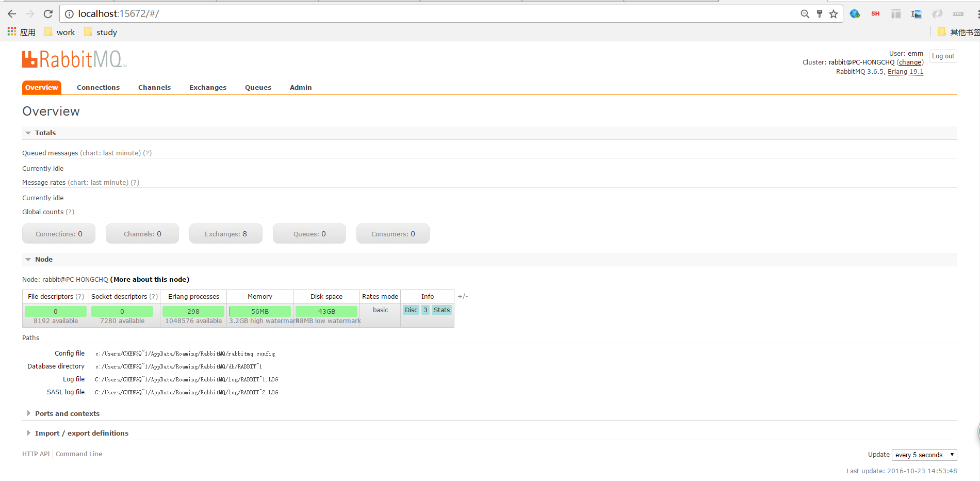Open the apps grid shortcut in bookmarks bar
Viewport: 980px width, 481px height.
pyautogui.click(x=12, y=32)
